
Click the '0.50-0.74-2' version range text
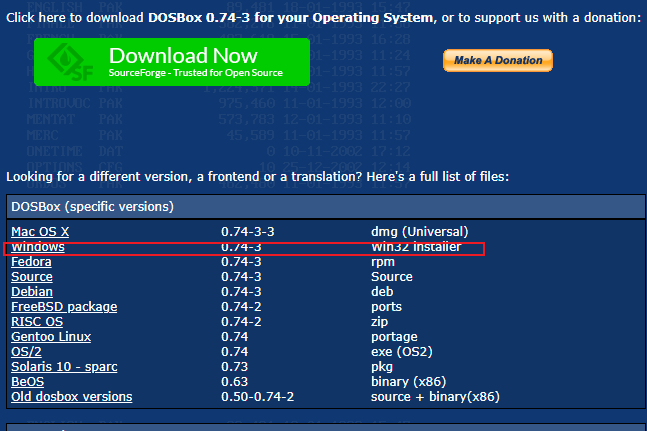(x=257, y=396)
